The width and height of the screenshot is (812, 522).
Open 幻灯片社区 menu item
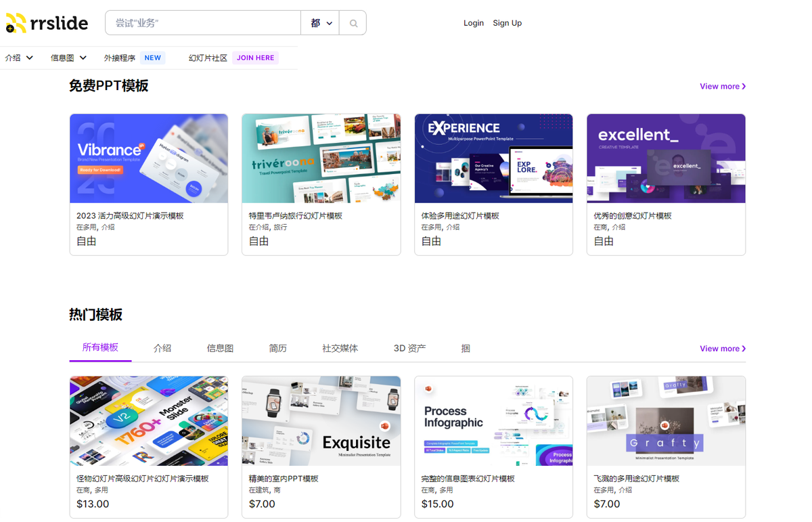208,58
